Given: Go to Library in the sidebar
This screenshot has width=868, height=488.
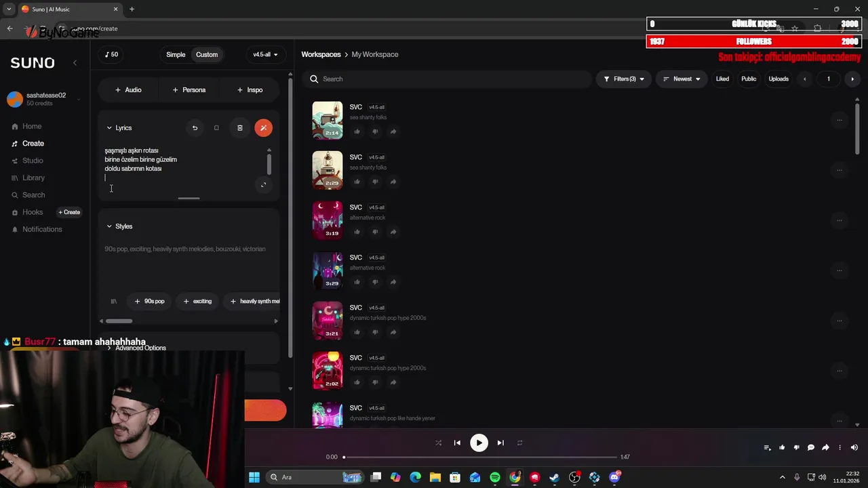Looking at the screenshot, I should [33, 178].
